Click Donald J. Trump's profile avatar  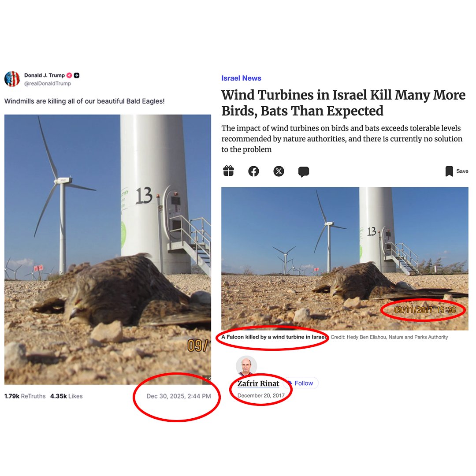click(12, 79)
